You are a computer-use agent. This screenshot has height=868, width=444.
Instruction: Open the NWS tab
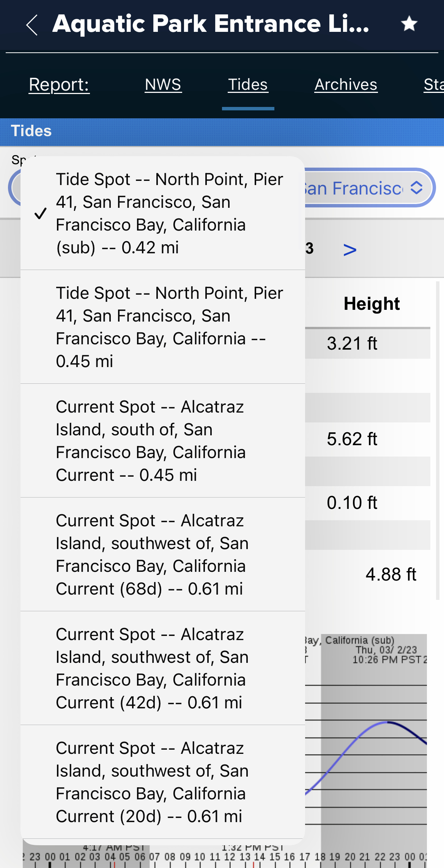pyautogui.click(x=163, y=85)
